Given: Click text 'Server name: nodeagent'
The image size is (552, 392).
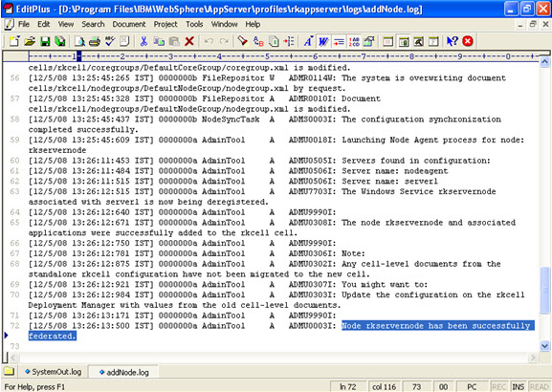Looking at the screenshot, I should [x=395, y=171].
